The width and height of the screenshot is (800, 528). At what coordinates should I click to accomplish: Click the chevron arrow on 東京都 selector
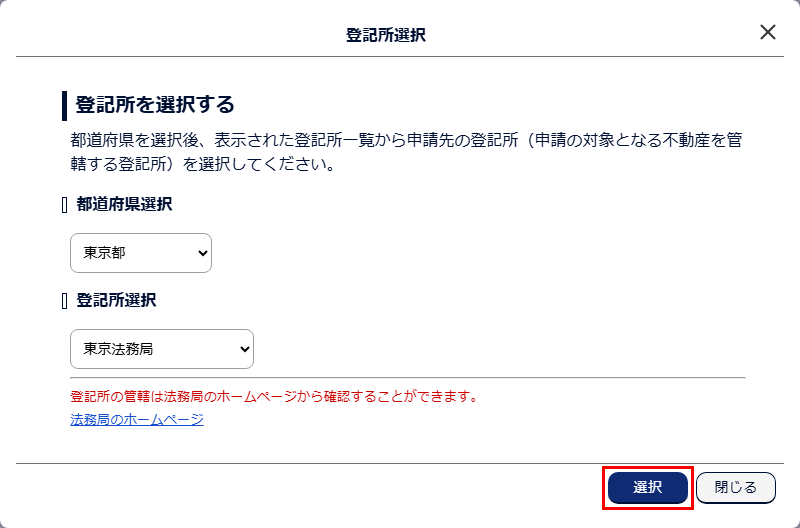point(198,253)
